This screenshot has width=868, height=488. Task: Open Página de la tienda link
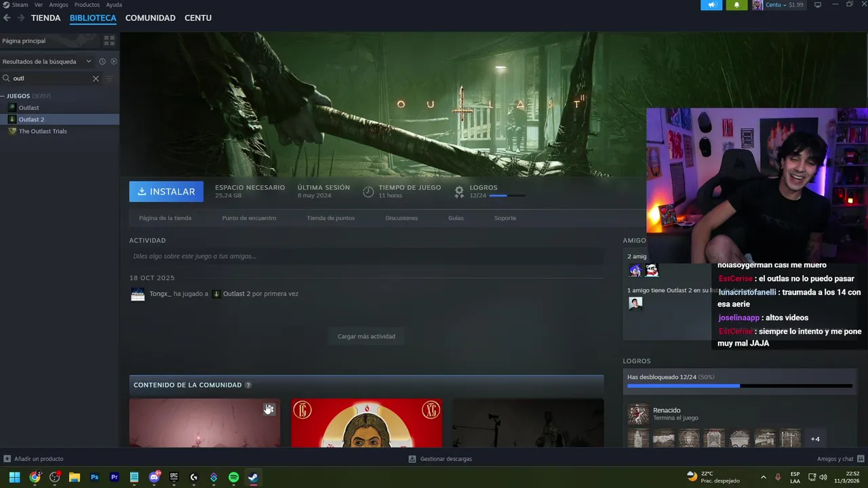[165, 218]
